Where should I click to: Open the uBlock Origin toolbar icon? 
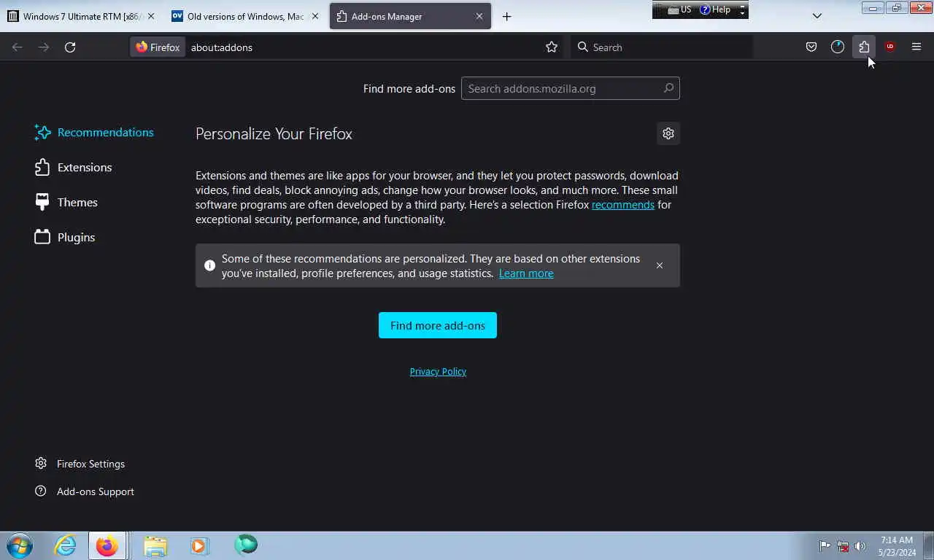889,47
